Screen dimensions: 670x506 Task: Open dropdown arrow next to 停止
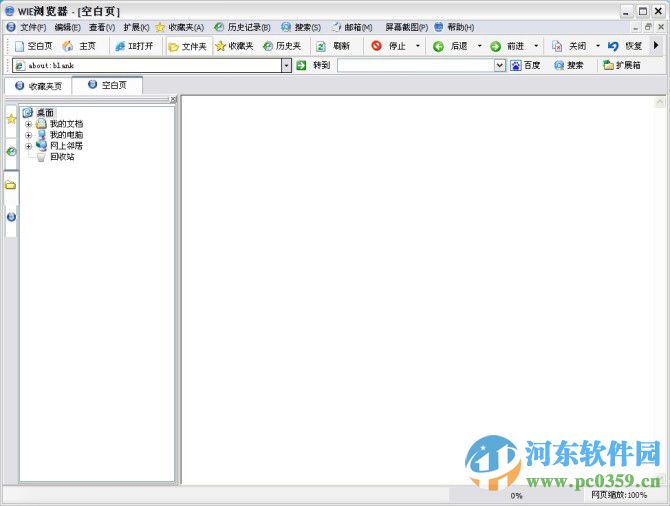click(x=417, y=46)
